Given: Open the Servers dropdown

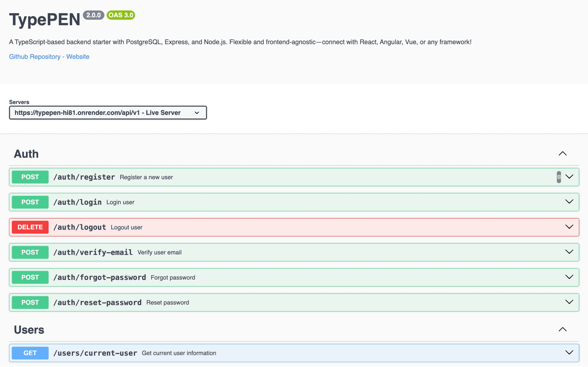Looking at the screenshot, I should (108, 113).
